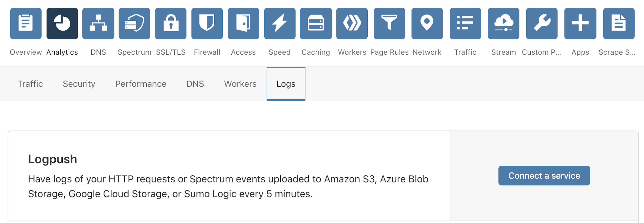Select the Stream cloud icon
The image size is (644, 223).
coord(503,23)
